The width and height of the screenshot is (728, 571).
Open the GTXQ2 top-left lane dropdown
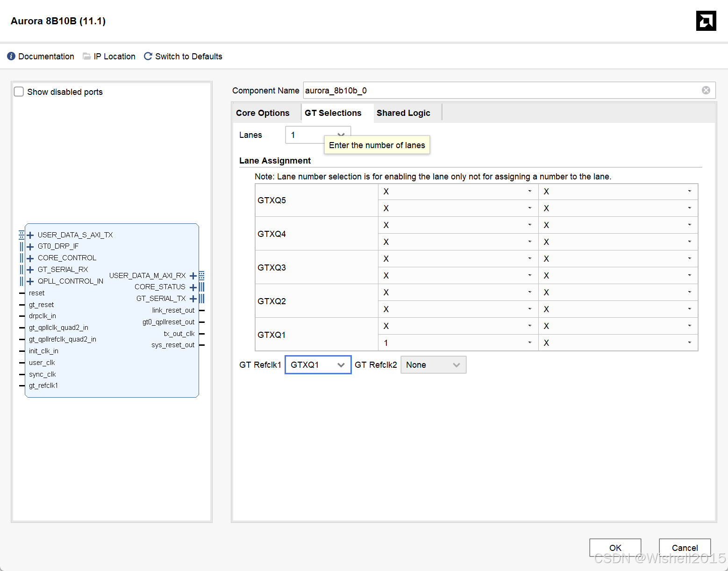point(458,293)
